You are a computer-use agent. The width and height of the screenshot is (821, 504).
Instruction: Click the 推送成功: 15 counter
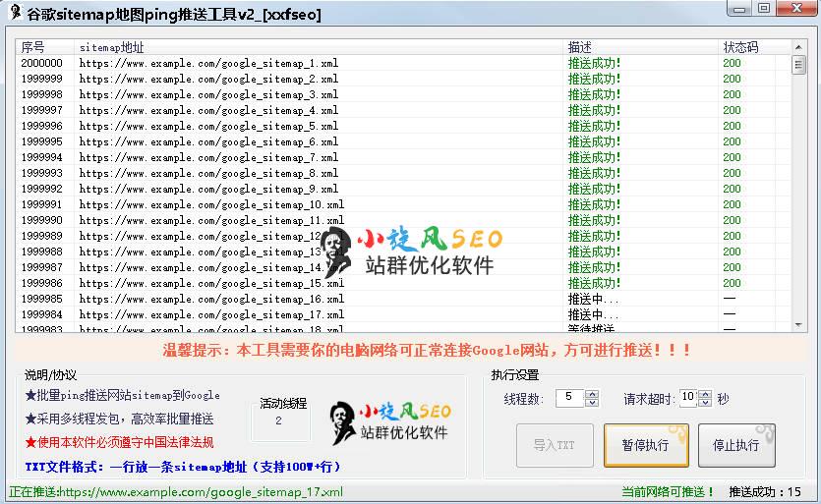pos(765,492)
